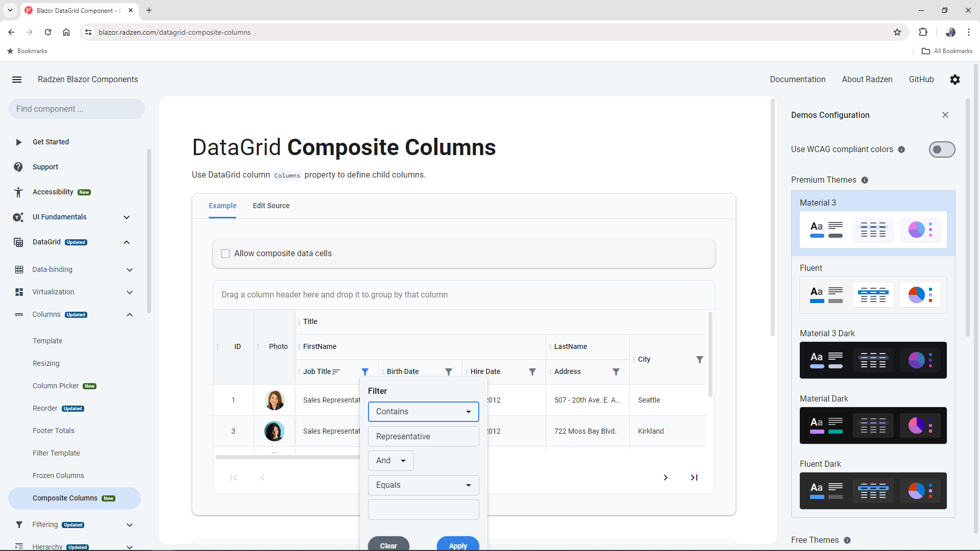Image resolution: width=980 pixels, height=551 pixels.
Task: Jump to last page of the grid
Action: 694,478
